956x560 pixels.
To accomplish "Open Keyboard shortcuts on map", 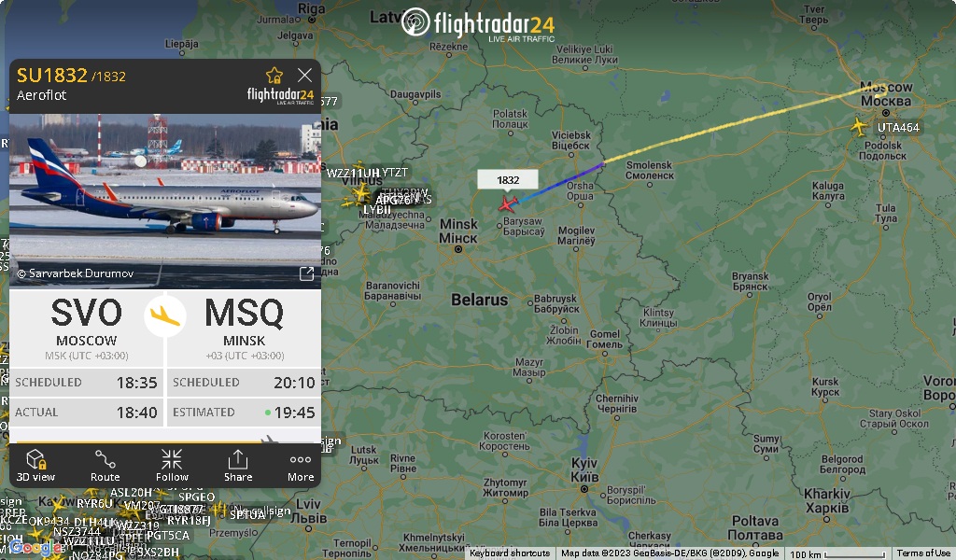I will pyautogui.click(x=510, y=553).
